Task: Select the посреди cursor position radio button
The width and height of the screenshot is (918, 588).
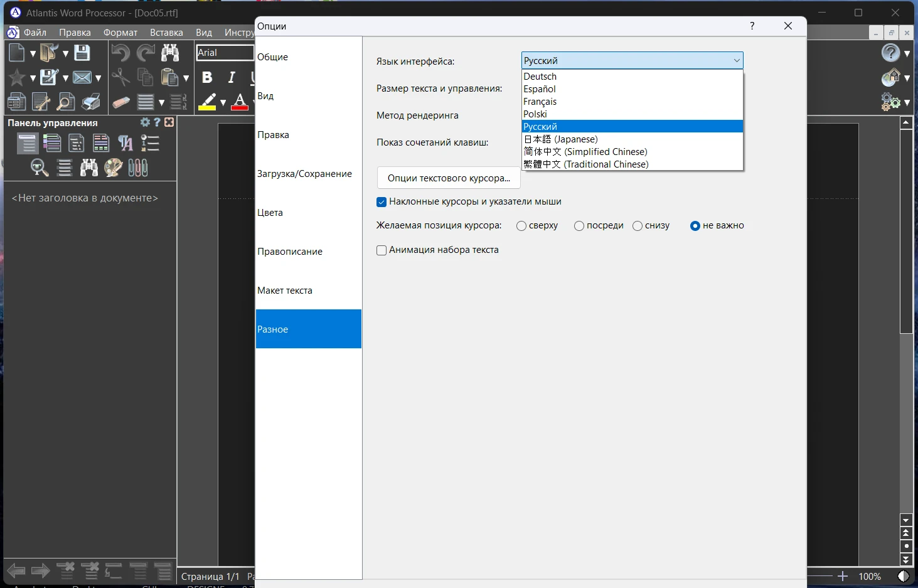Action: click(579, 226)
